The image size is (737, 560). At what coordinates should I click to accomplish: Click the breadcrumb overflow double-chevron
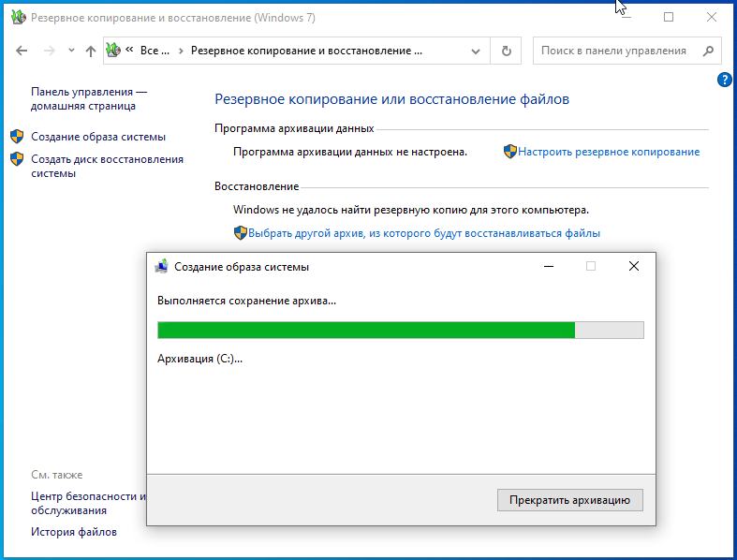click(x=129, y=49)
